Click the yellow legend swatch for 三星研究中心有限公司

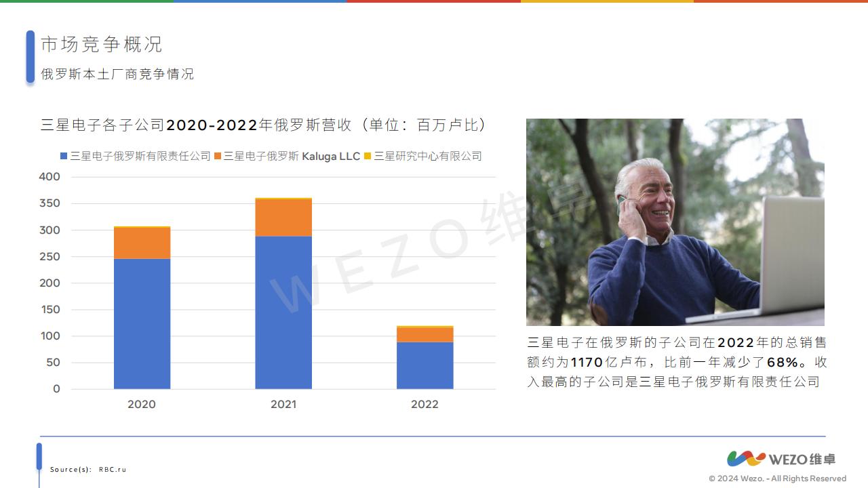click(x=368, y=156)
